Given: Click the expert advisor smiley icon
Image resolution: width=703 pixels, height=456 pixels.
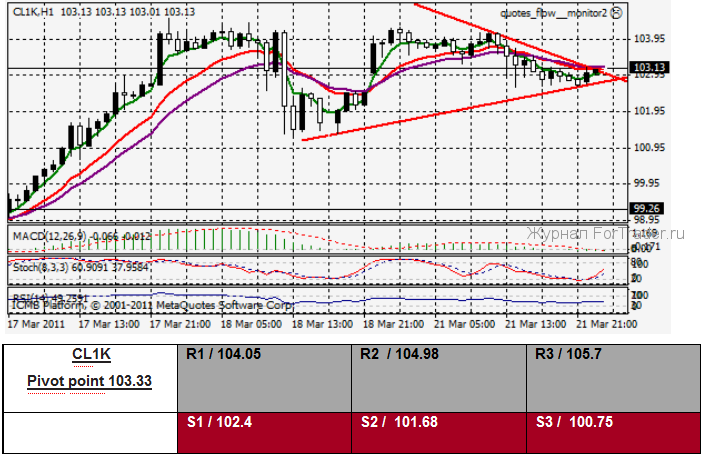Looking at the screenshot, I should pos(617,13).
